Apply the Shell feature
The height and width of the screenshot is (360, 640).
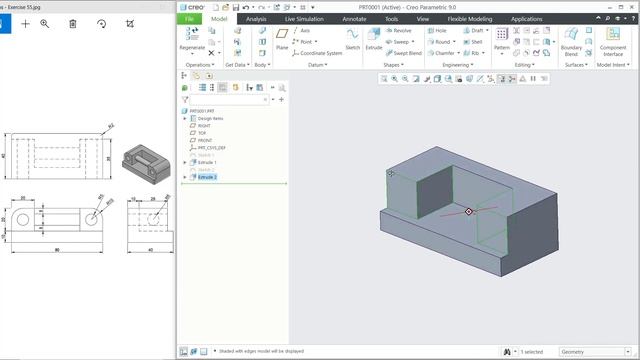[x=473, y=42]
